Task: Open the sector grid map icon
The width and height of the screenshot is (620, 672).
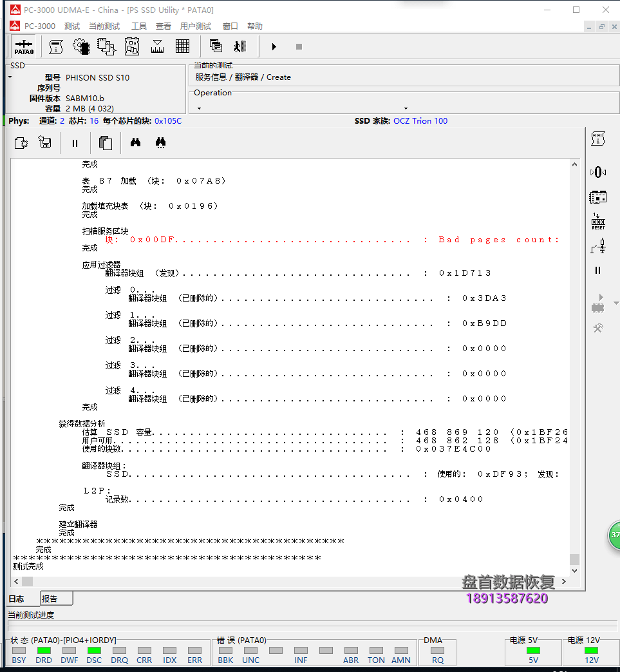Action: 182,46
